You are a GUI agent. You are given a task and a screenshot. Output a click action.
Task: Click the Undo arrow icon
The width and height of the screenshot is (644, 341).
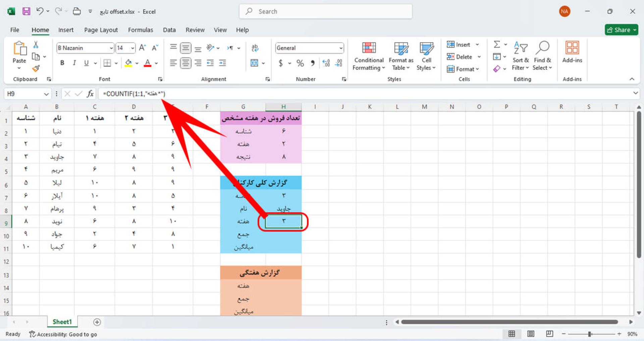click(40, 11)
